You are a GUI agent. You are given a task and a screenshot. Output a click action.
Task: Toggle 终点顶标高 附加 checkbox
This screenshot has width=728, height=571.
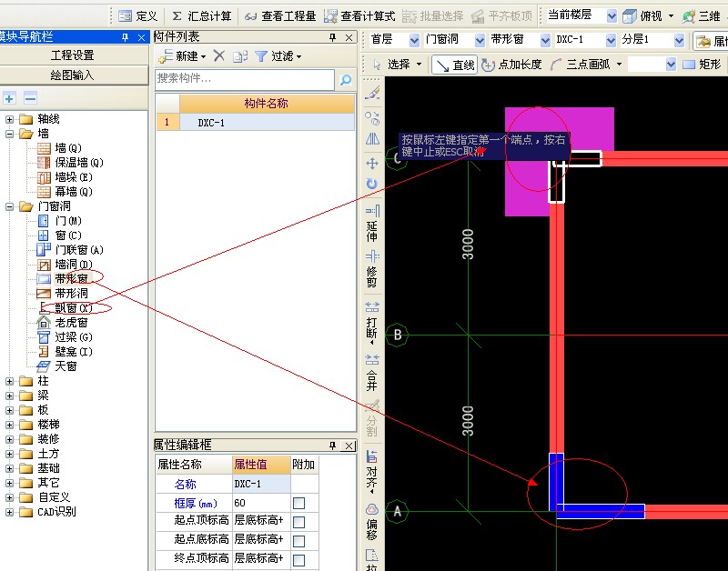(299, 560)
